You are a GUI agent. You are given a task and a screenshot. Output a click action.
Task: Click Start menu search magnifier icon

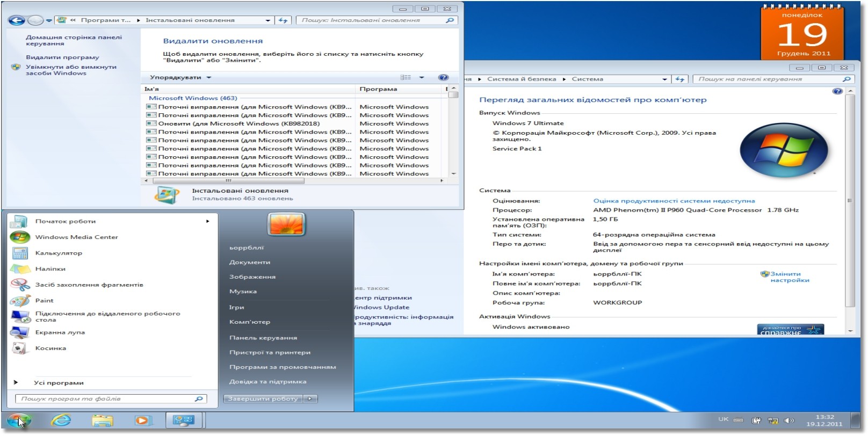(x=199, y=399)
